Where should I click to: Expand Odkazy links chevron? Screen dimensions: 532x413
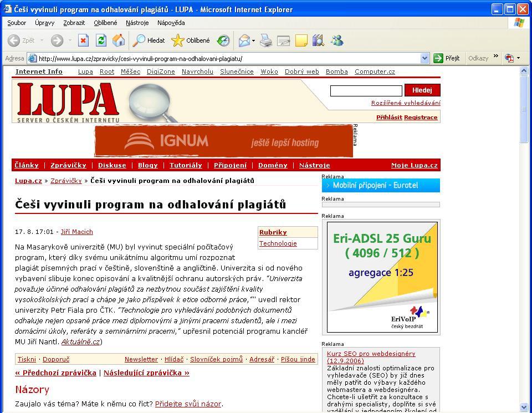coord(495,56)
